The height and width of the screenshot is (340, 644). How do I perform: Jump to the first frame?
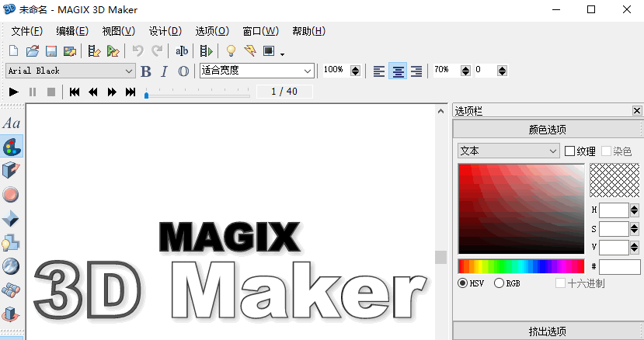[75, 92]
